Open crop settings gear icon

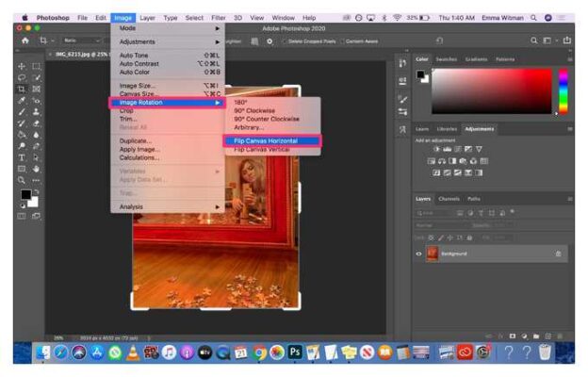point(269,41)
